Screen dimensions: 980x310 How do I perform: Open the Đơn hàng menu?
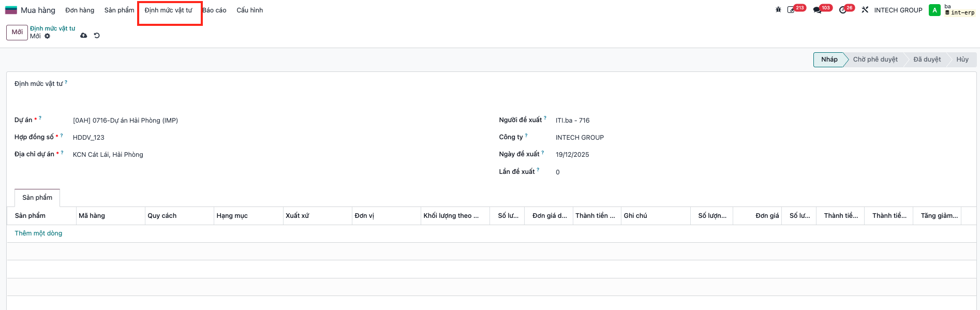pos(80,10)
